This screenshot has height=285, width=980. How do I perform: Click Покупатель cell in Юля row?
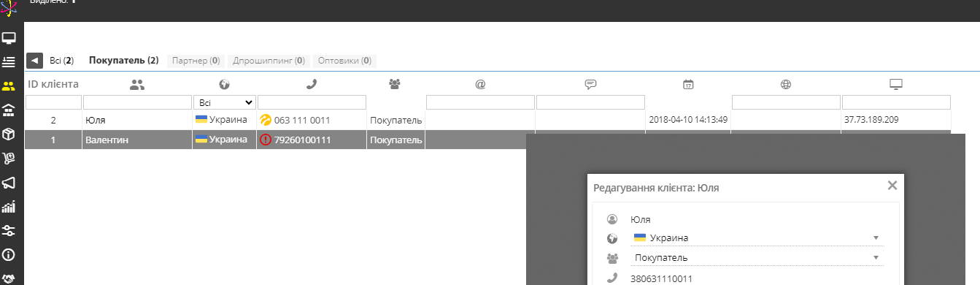point(396,120)
